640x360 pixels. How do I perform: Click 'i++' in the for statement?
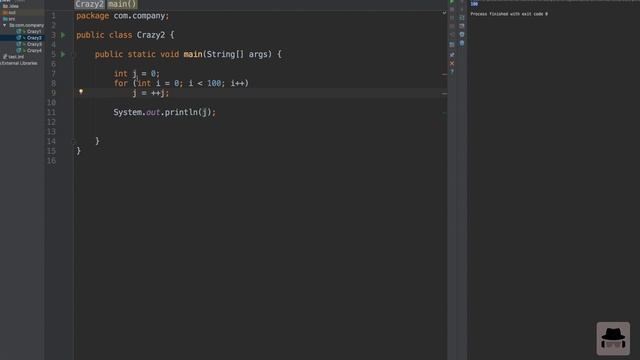point(238,83)
